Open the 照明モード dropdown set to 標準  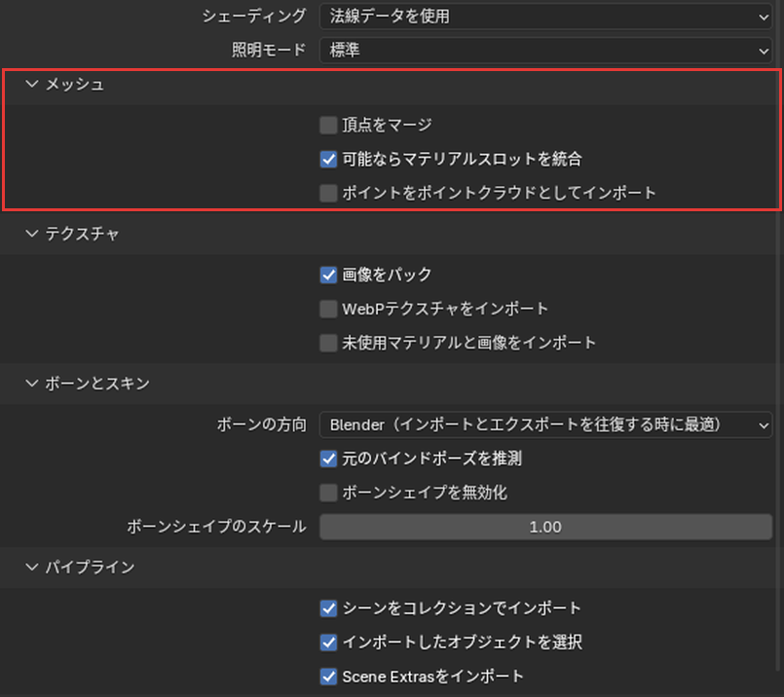point(545,50)
